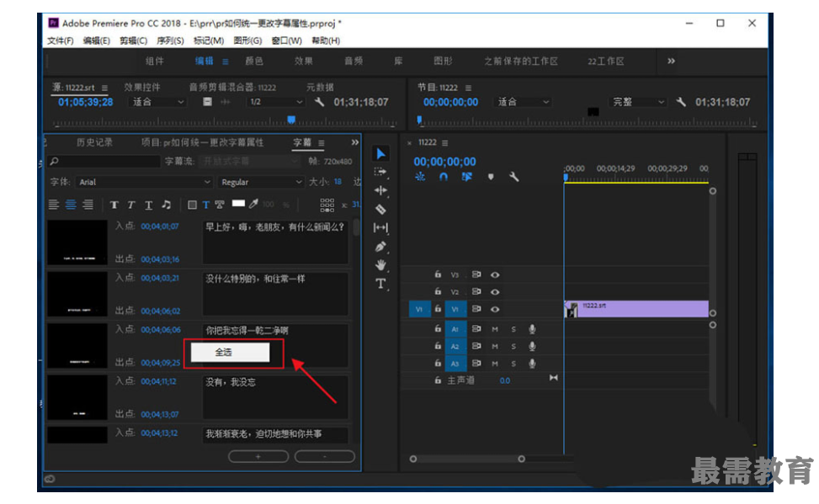Hide the V3 track output eye

[x=495, y=274]
